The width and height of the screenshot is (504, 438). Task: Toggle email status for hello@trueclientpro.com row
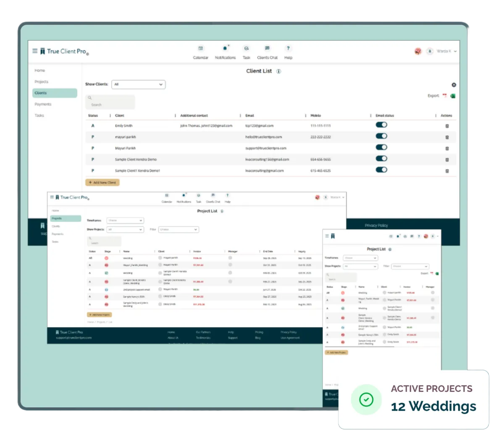click(381, 136)
